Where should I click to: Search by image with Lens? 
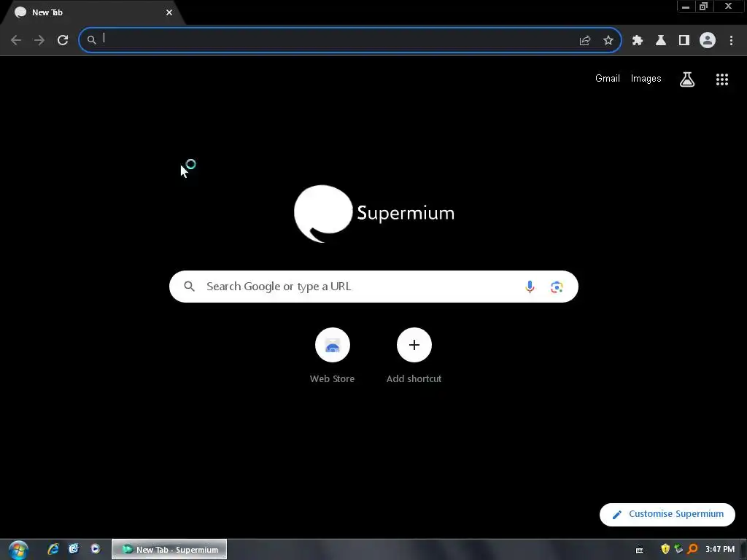[557, 287]
